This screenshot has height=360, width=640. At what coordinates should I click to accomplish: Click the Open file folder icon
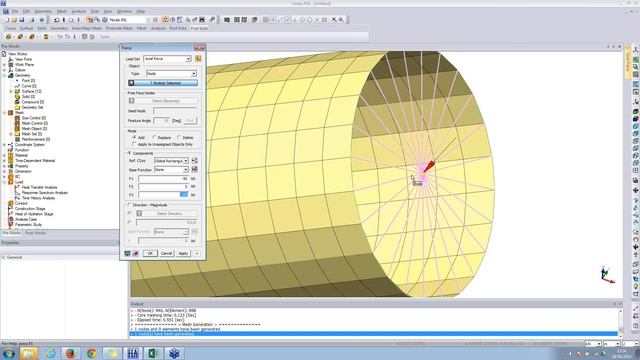point(14,20)
